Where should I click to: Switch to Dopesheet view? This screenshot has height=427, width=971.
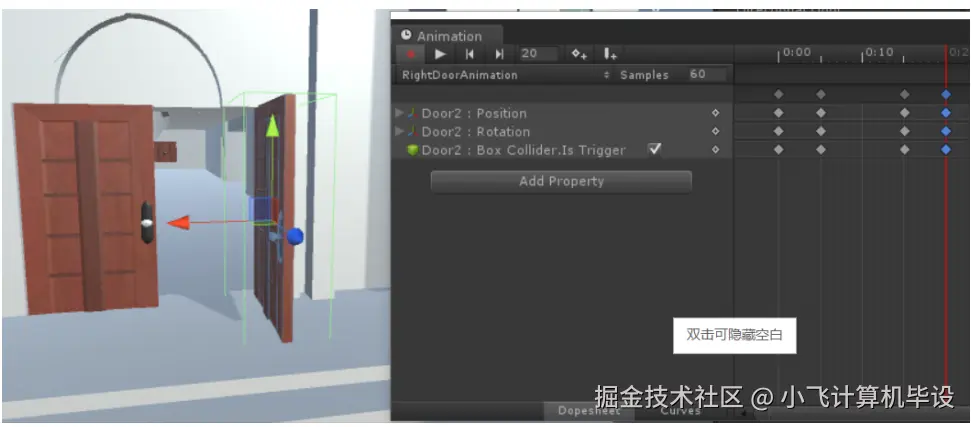click(588, 411)
